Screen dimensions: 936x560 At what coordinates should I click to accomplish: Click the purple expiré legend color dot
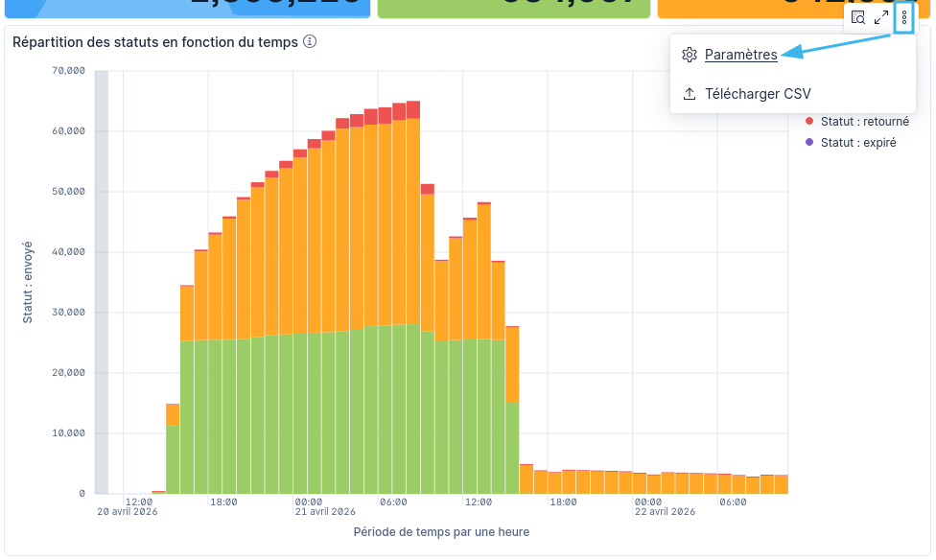pyautogui.click(x=809, y=142)
